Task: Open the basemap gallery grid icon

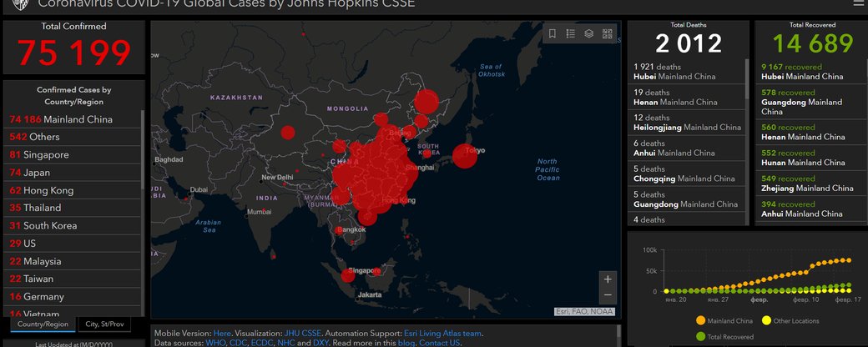Action: point(608,33)
